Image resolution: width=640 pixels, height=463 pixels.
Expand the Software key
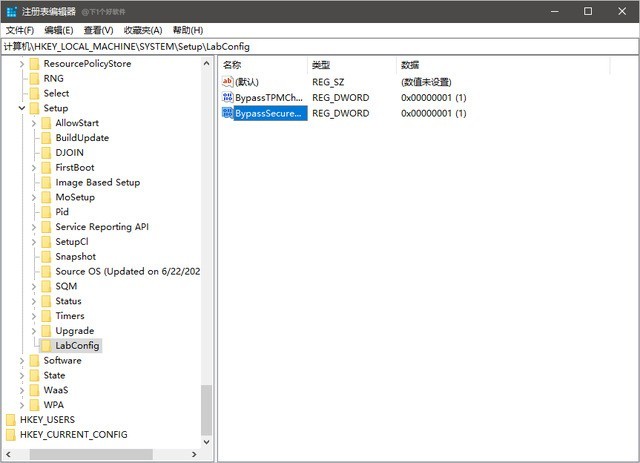tap(21, 361)
